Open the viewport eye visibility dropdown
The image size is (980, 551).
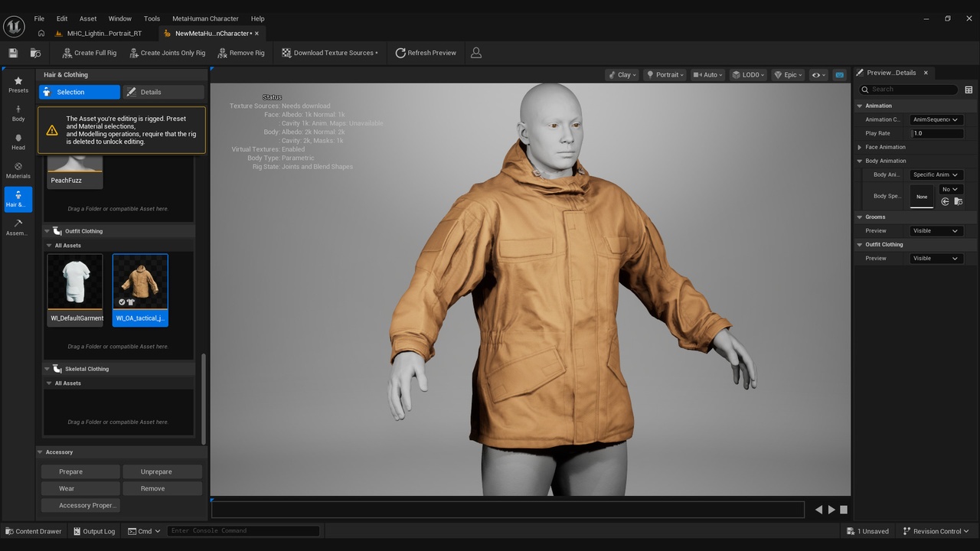pyautogui.click(x=818, y=75)
